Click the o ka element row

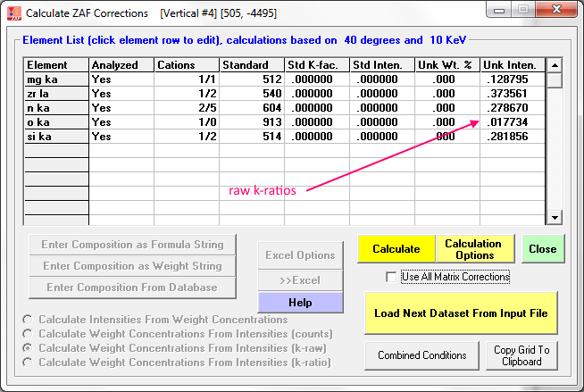coord(55,122)
